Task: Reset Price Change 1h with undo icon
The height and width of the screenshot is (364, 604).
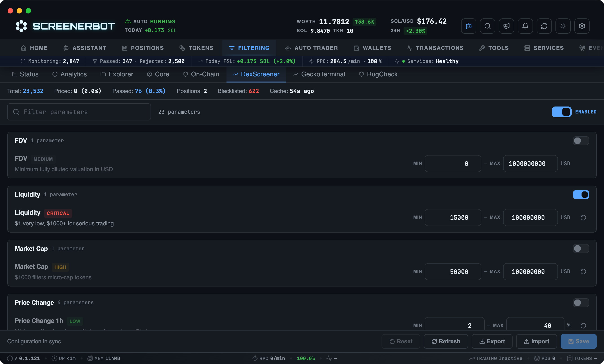Action: (x=583, y=326)
